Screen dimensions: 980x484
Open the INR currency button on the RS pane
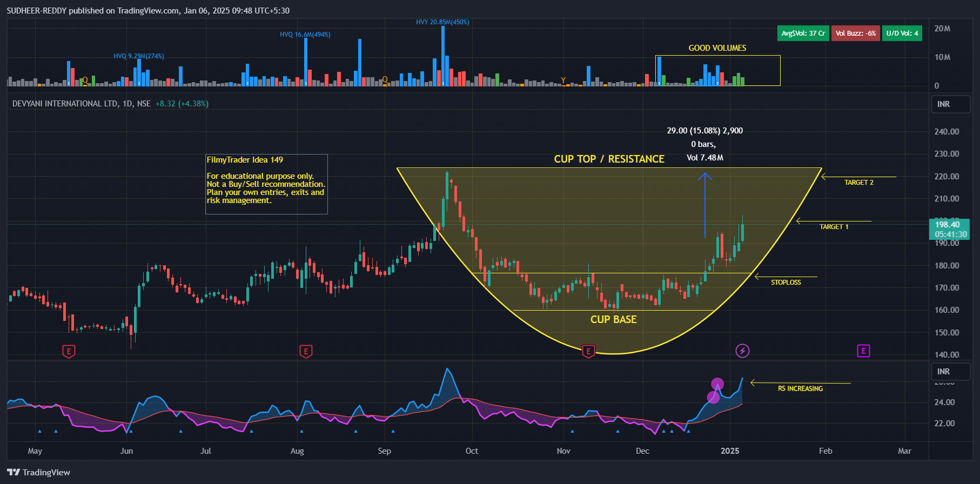point(951,372)
